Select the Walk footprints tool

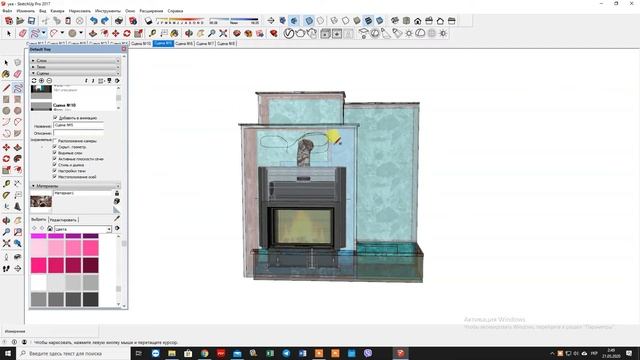[6, 269]
